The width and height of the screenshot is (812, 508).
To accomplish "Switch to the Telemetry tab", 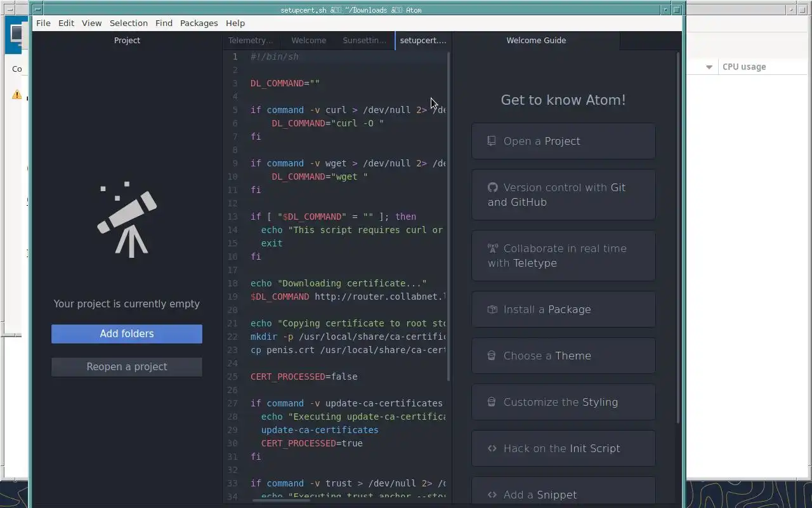I will pyautogui.click(x=251, y=40).
